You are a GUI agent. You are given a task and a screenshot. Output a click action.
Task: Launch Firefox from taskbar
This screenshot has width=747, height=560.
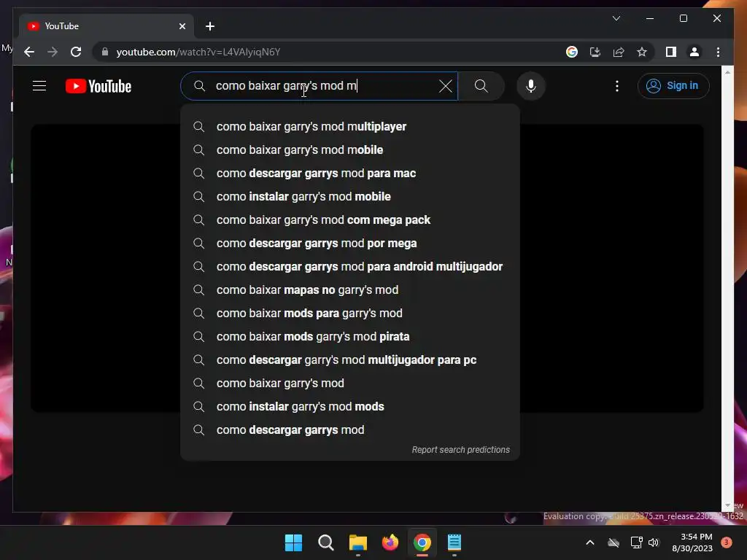click(390, 542)
